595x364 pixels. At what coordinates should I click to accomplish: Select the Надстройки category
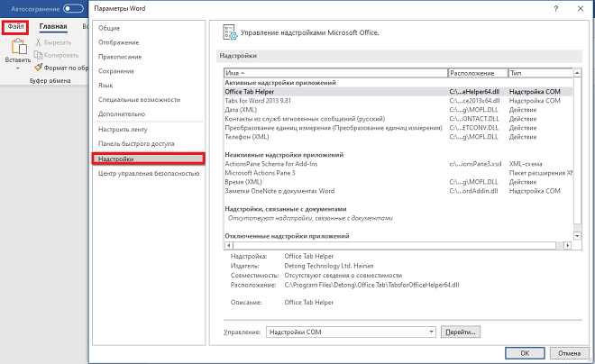(148, 159)
